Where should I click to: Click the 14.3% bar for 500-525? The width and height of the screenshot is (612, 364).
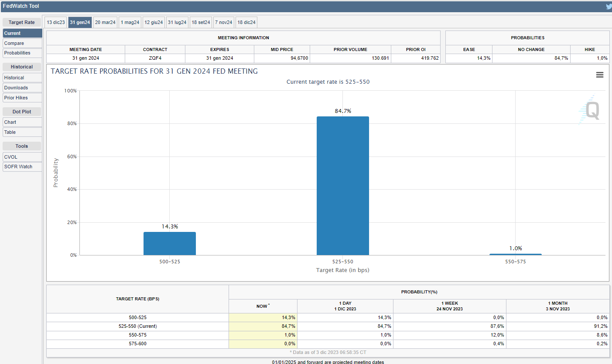[169, 243]
